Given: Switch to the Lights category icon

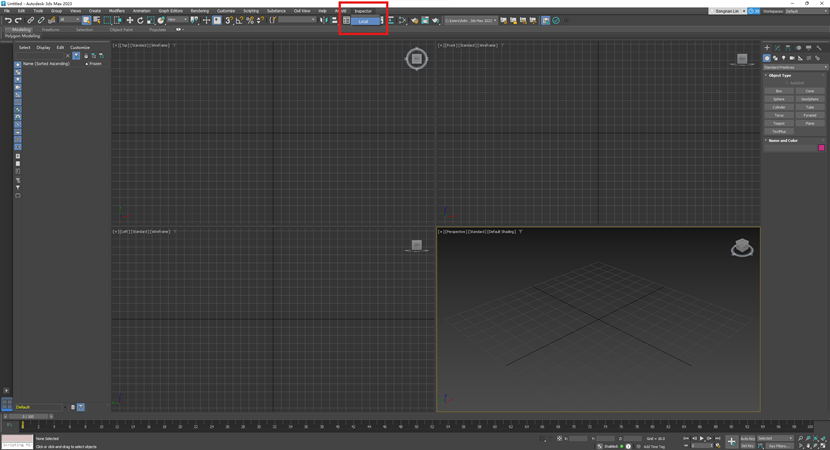Looking at the screenshot, I should 783,58.
